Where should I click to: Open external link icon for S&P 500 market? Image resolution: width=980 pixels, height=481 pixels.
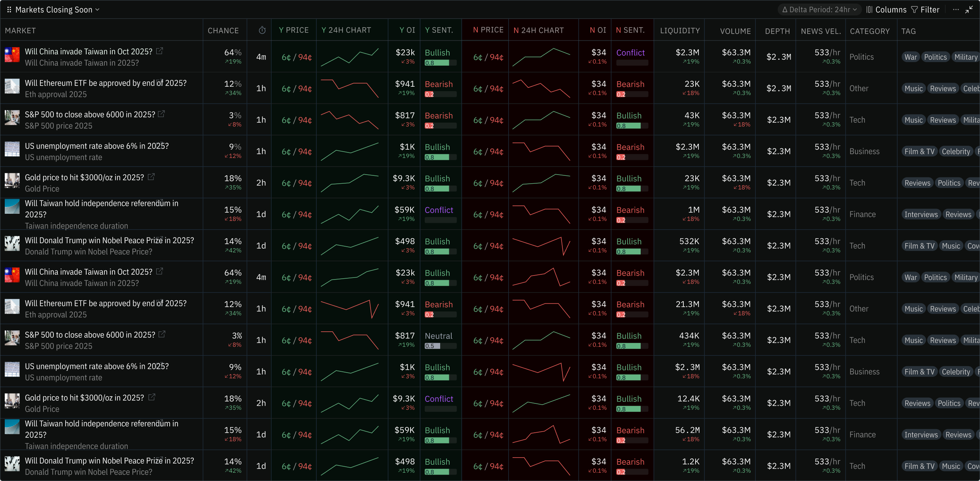161,114
